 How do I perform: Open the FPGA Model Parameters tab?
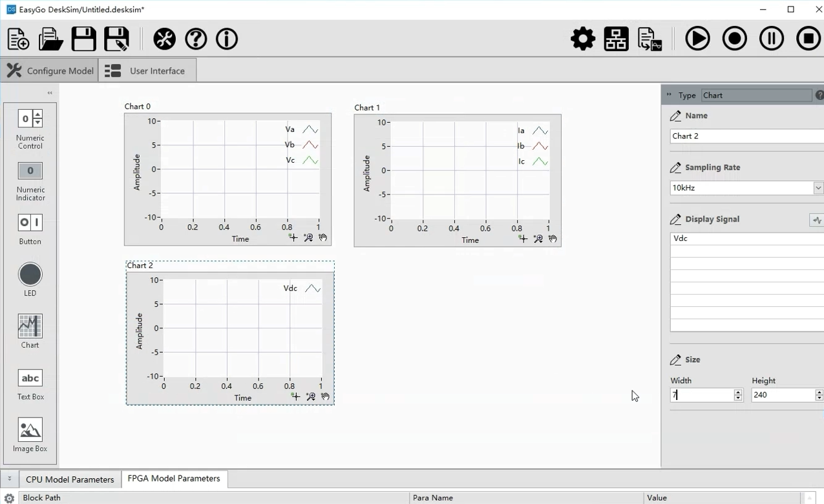(174, 479)
